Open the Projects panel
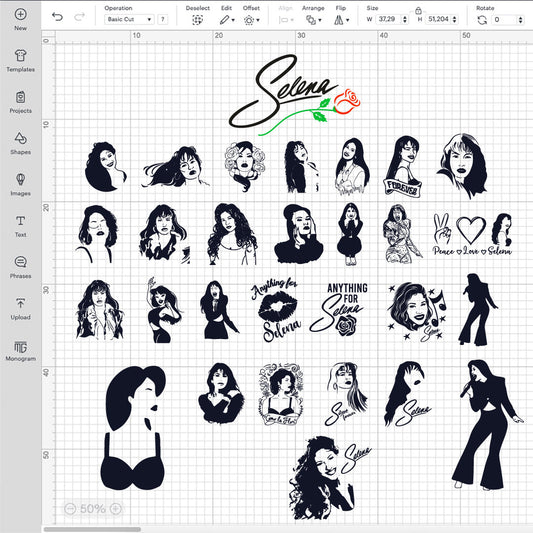This screenshot has height=533, width=533. (20, 102)
